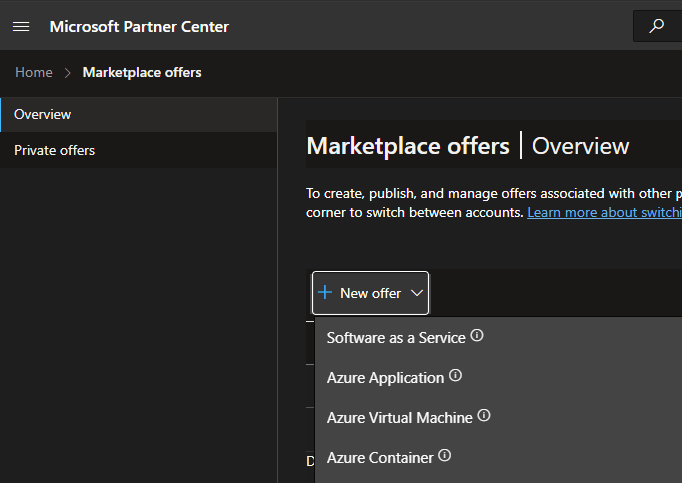Open Learn more about switching link

(604, 212)
